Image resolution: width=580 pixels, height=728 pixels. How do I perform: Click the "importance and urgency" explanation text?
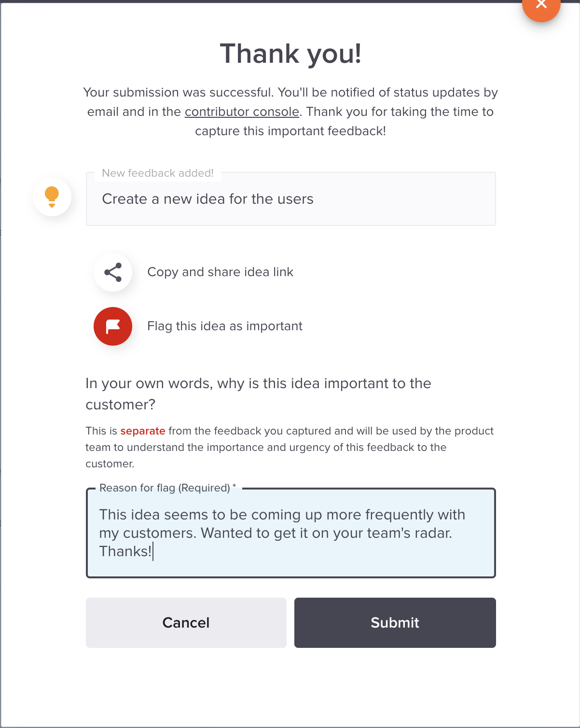pyautogui.click(x=290, y=447)
